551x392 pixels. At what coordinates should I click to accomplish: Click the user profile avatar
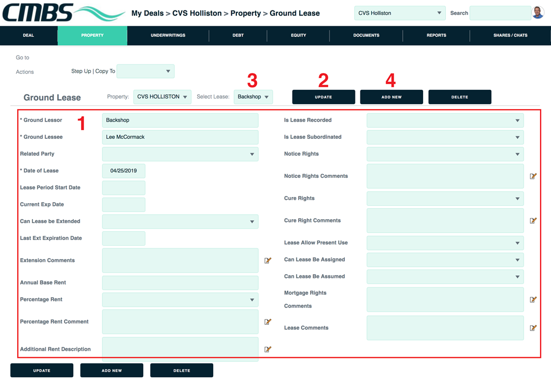pos(538,13)
